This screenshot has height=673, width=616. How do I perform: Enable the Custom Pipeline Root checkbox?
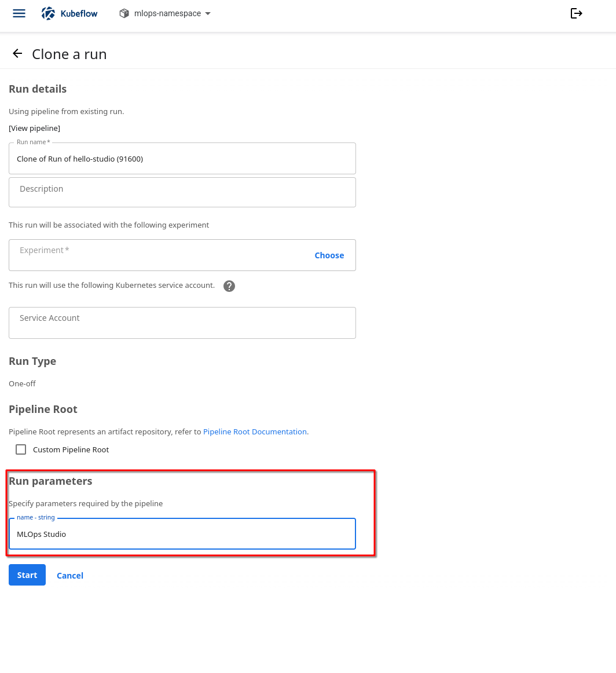(x=21, y=449)
